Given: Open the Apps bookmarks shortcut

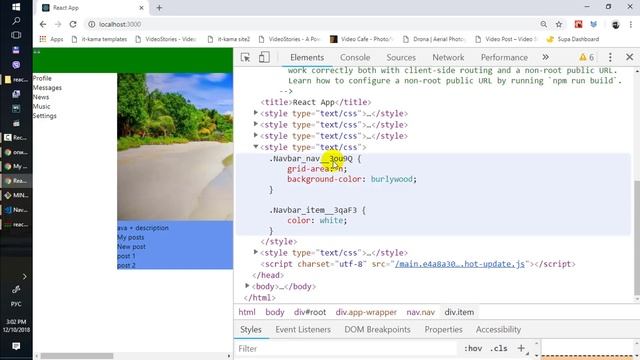Looking at the screenshot, I should (51, 39).
